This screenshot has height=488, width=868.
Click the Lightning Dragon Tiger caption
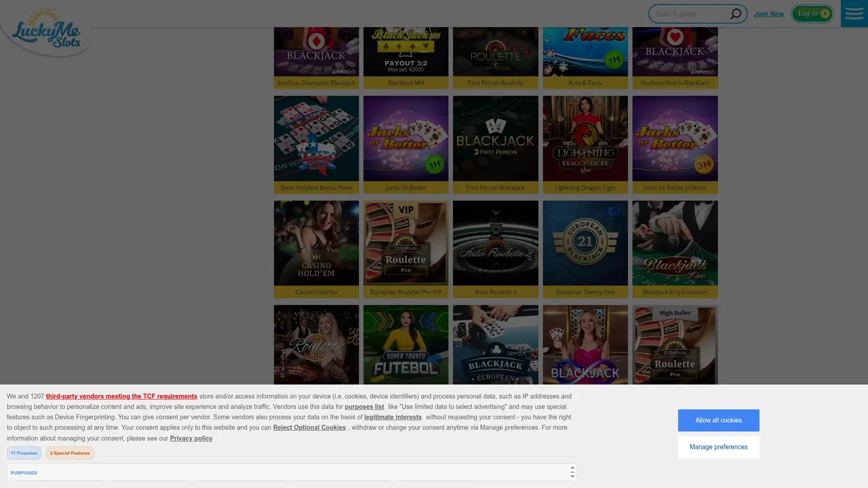point(585,187)
